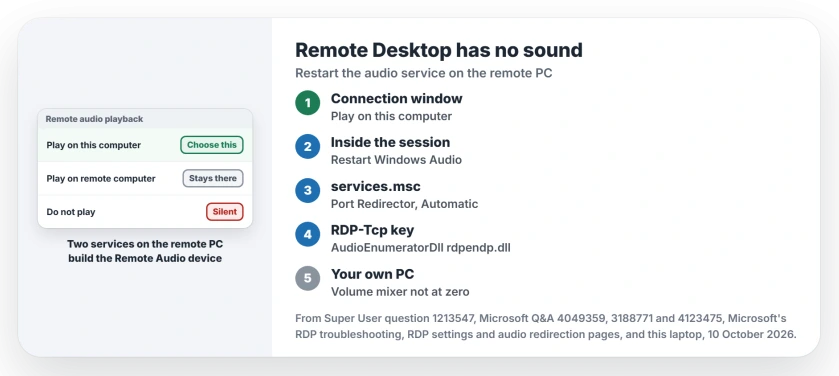Click the source note mentioning Super User question 1213547

546,326
